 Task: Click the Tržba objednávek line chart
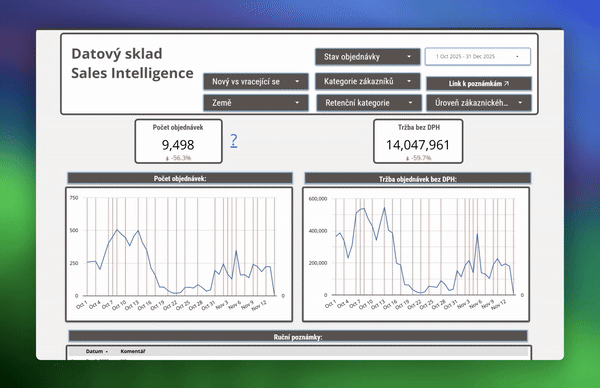[x=416, y=254]
